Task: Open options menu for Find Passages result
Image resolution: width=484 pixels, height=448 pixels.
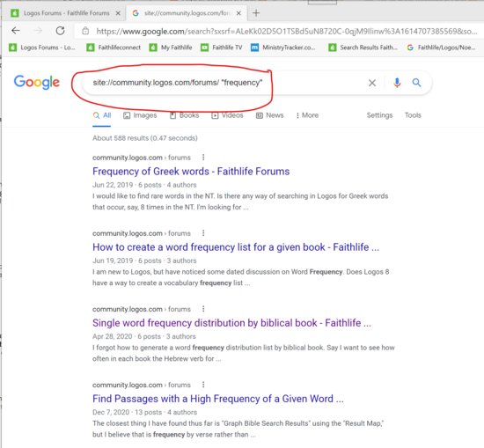Action: 203,385
